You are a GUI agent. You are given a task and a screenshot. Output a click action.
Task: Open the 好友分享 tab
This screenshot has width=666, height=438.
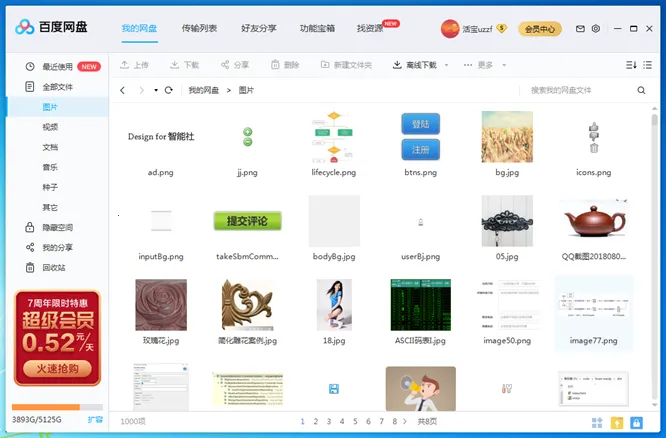[259, 28]
